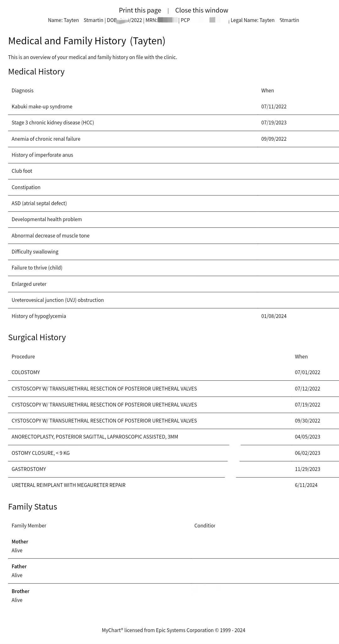Screen dimensions: 339x644
Task: Click the Close this window link
Action: click(x=202, y=10)
